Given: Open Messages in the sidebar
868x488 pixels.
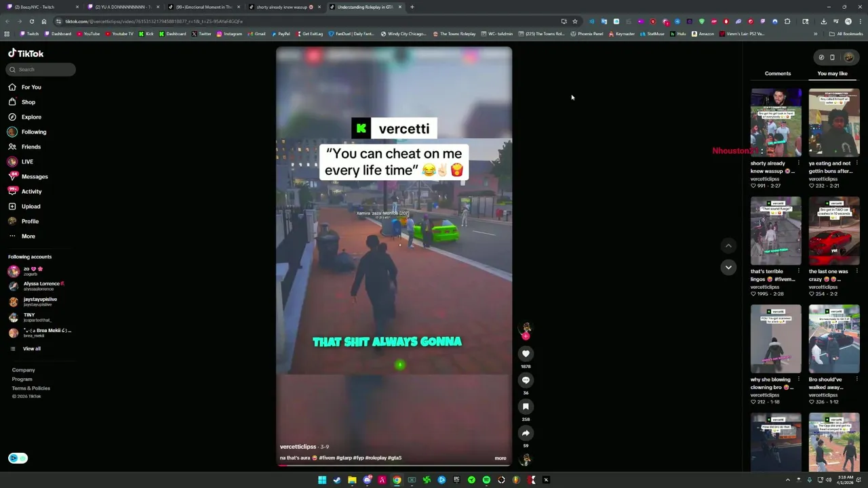Looking at the screenshot, I should pyautogui.click(x=28, y=177).
